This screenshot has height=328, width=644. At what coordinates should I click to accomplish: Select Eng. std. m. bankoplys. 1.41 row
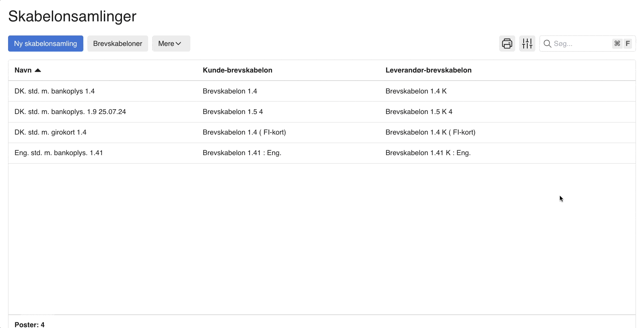pos(59,153)
